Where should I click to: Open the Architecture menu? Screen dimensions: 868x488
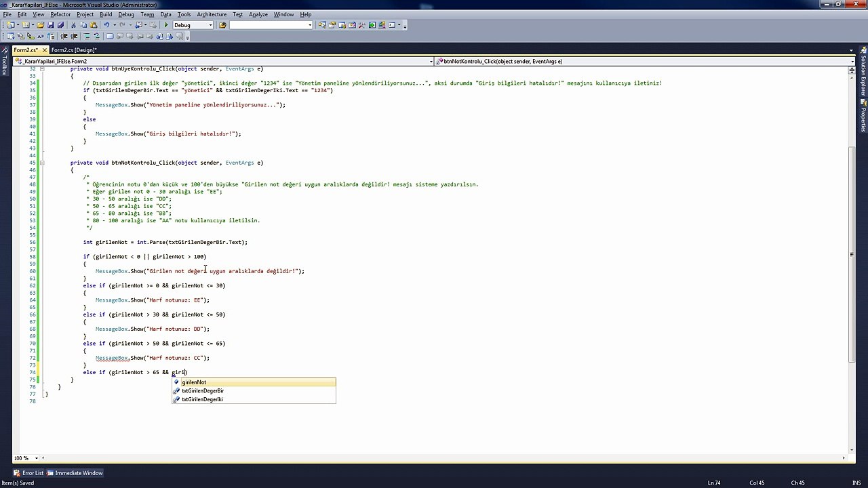click(212, 14)
